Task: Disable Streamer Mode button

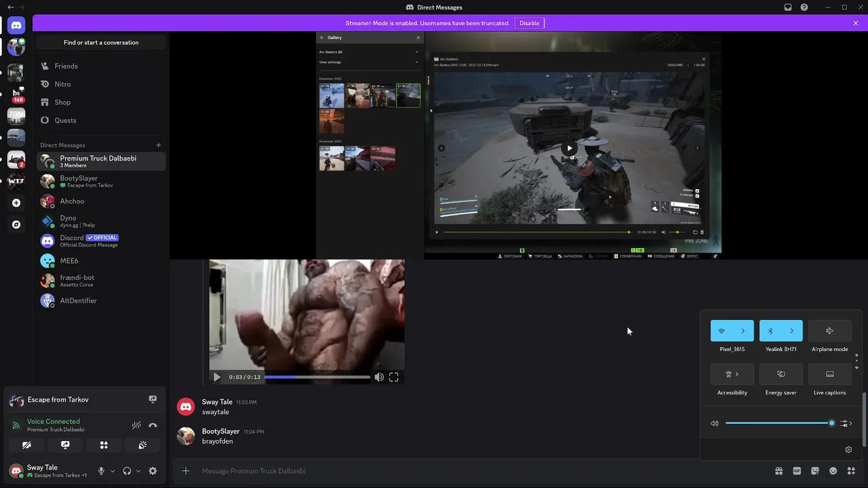Action: point(529,23)
